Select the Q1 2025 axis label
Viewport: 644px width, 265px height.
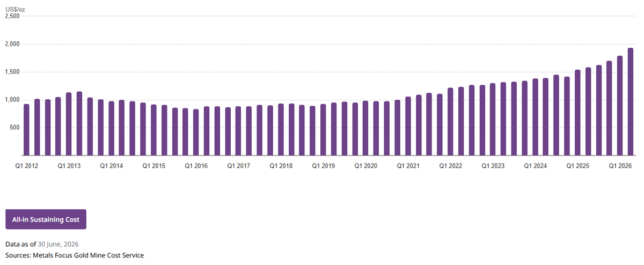(577, 166)
